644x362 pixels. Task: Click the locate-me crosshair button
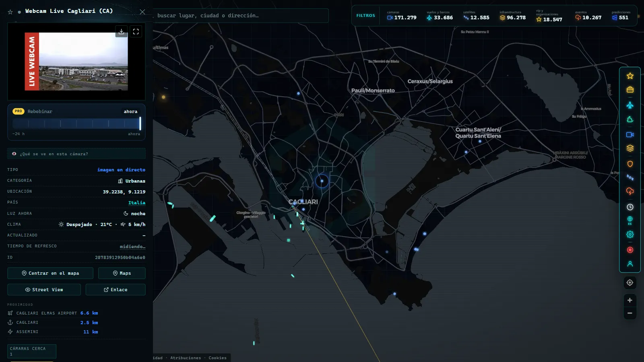click(630, 283)
